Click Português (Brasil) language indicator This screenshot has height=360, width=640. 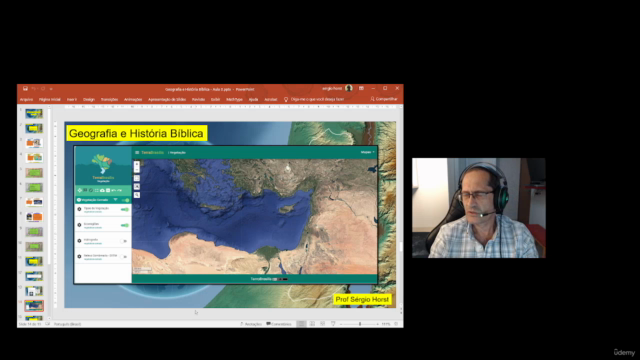pos(67,324)
